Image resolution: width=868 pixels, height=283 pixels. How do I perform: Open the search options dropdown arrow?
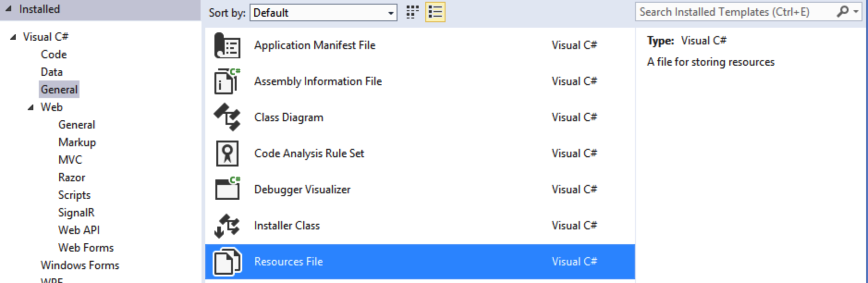(x=856, y=12)
